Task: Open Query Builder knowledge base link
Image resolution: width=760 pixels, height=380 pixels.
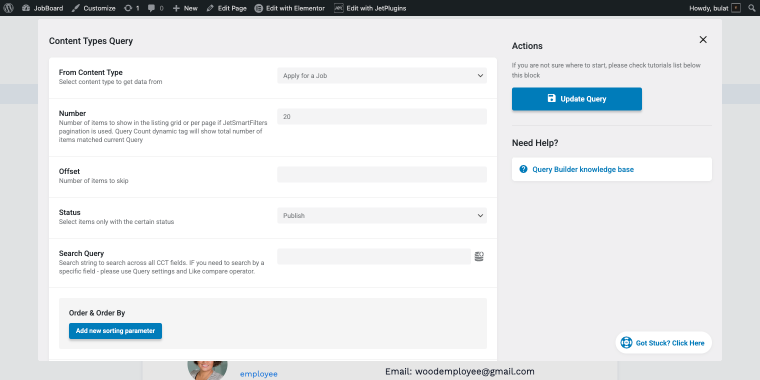Action: (x=583, y=170)
